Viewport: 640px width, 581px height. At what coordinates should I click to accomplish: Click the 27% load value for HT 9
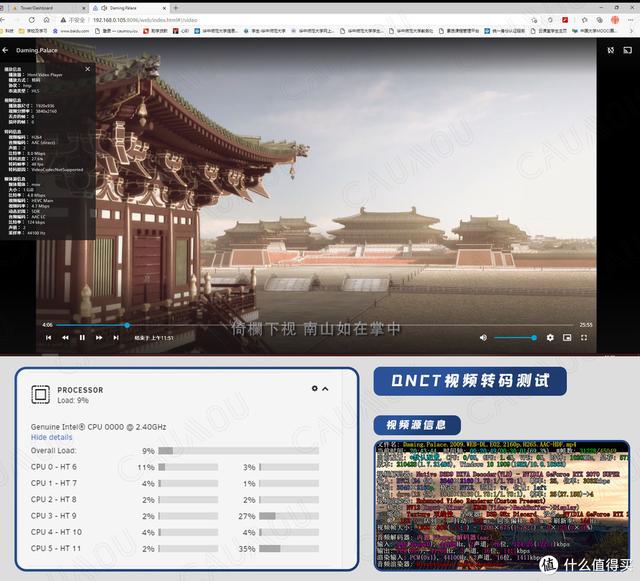click(x=247, y=516)
